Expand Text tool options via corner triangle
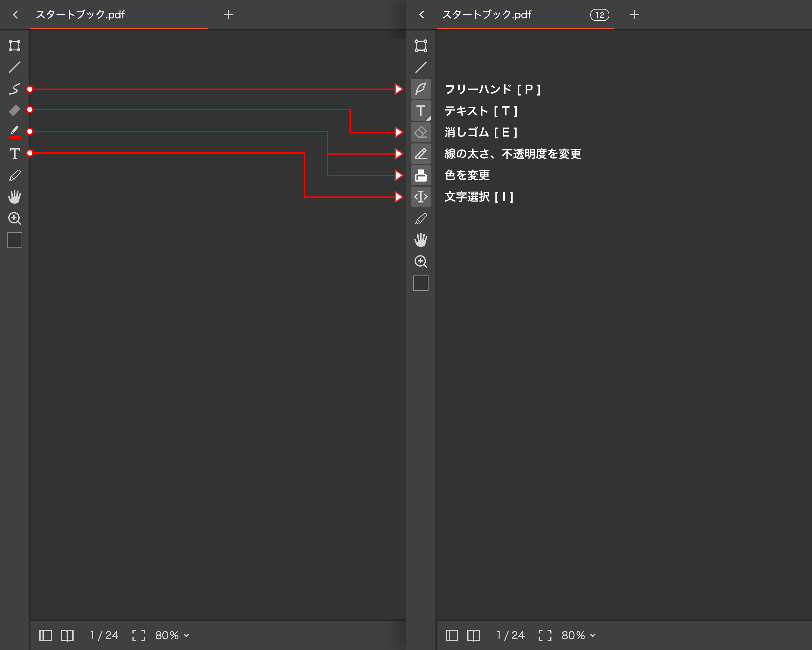Screen dimensions: 812x650 point(429,118)
